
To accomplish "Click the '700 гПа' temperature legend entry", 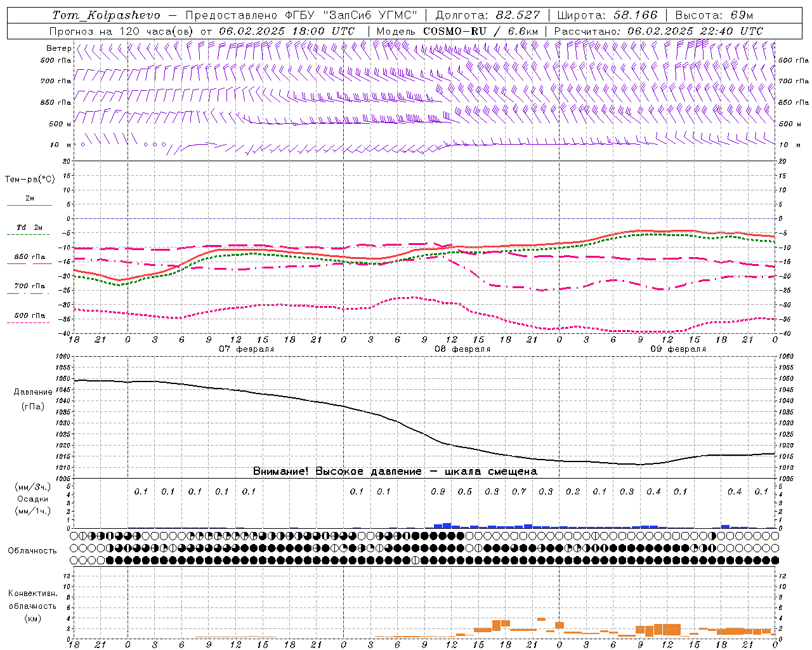I will (x=30, y=286).
